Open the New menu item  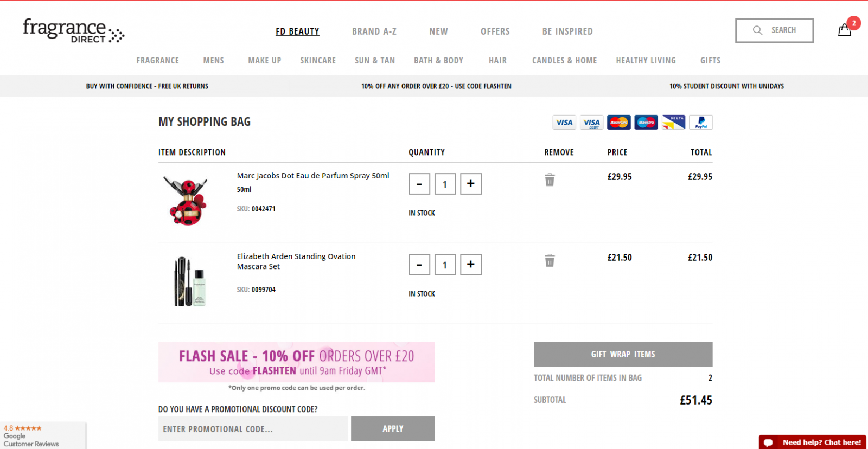(438, 31)
